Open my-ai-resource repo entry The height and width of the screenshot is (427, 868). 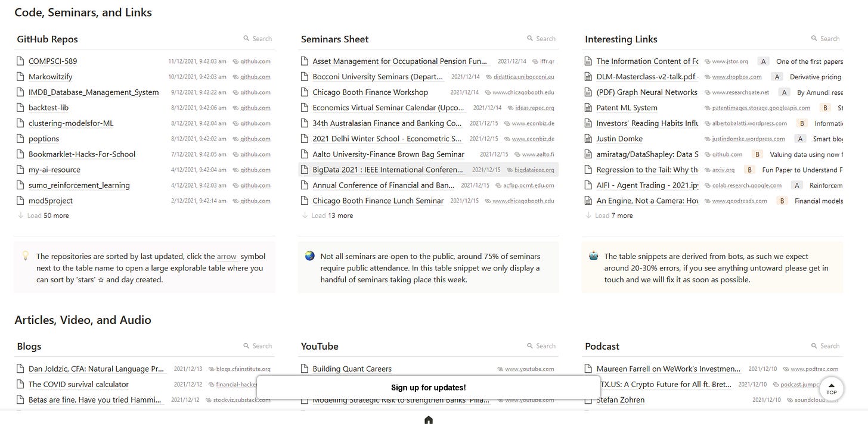coord(54,170)
